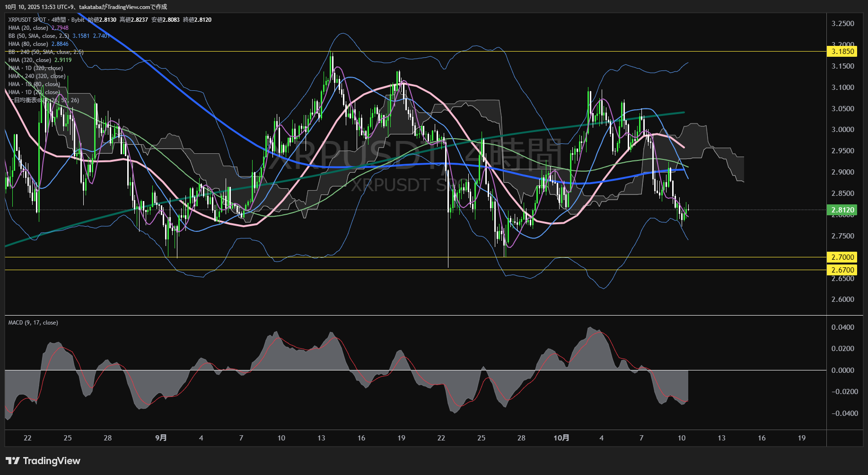Click the 3.0000 price scale label

point(842,130)
